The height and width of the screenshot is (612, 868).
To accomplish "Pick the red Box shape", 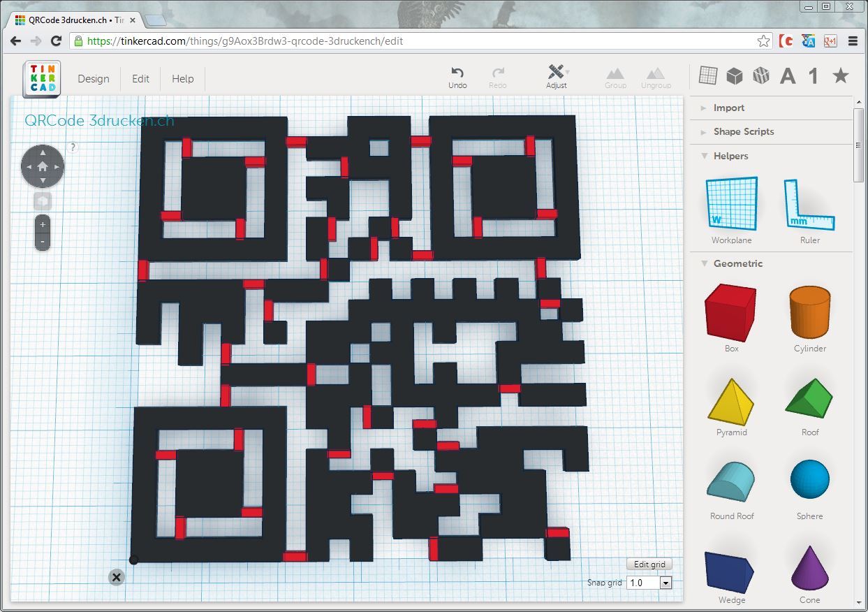I will click(731, 312).
